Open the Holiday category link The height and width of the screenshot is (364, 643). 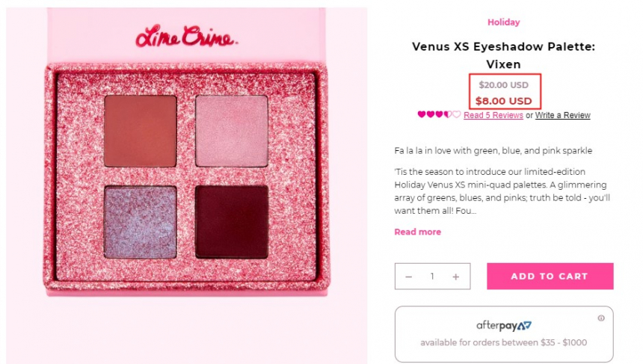tap(504, 22)
